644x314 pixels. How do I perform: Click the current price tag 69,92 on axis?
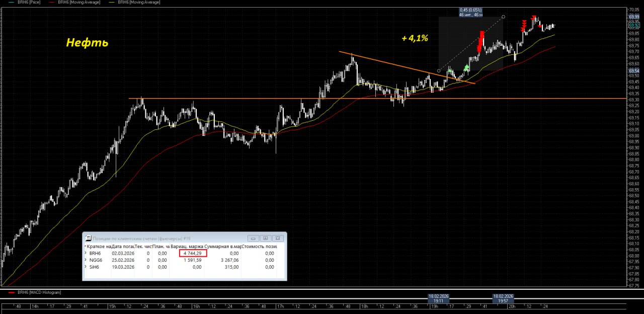coord(633,24)
